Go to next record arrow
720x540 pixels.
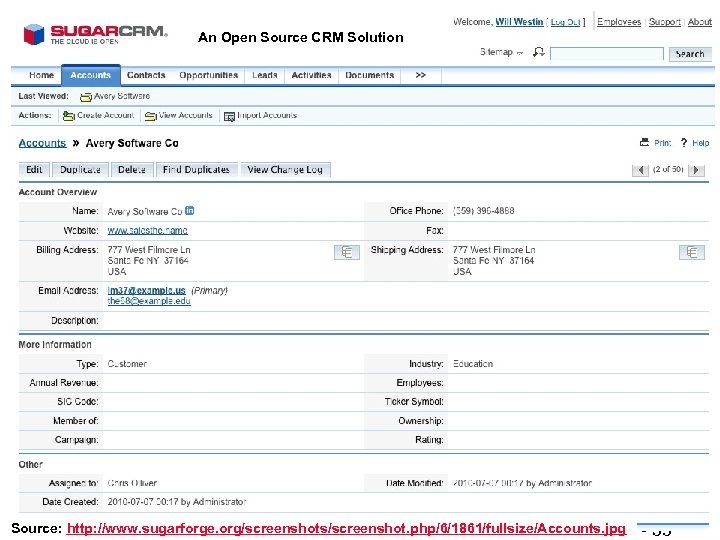(696, 170)
